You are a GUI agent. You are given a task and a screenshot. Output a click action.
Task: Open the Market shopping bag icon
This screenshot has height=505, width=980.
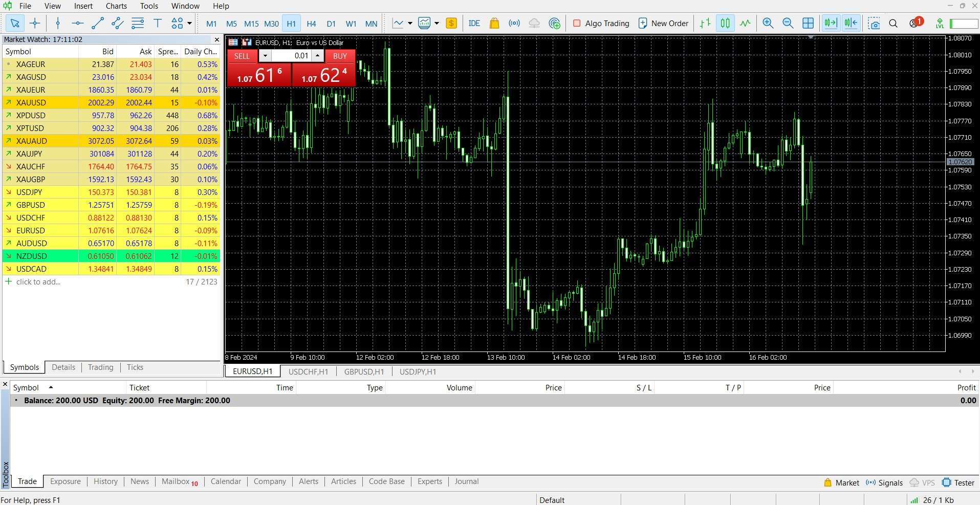coord(494,23)
